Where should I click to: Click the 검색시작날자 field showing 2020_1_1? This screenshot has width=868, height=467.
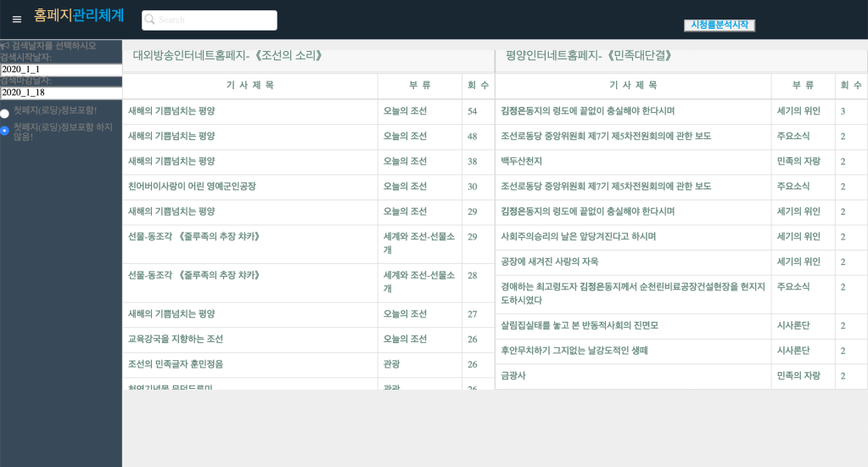(61, 70)
